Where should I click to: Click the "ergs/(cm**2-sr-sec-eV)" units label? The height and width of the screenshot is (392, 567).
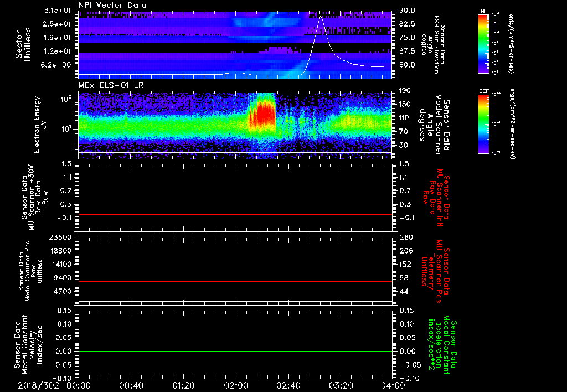[x=512, y=125]
